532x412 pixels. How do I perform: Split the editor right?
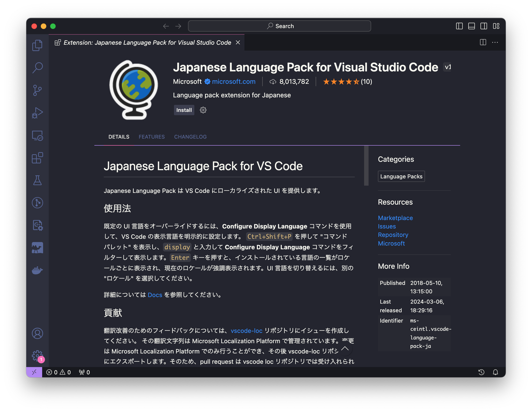point(483,42)
